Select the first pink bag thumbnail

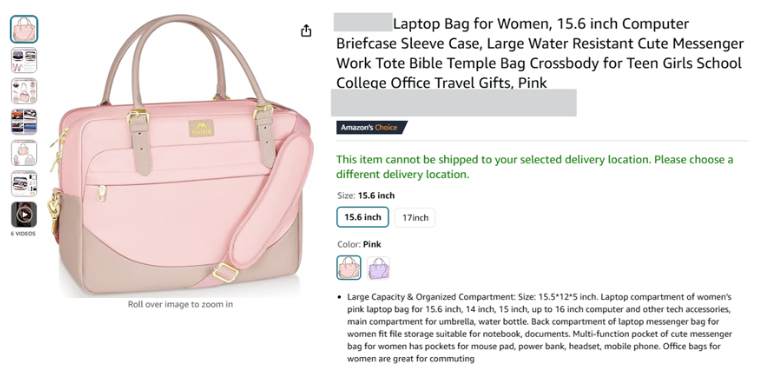point(24,29)
